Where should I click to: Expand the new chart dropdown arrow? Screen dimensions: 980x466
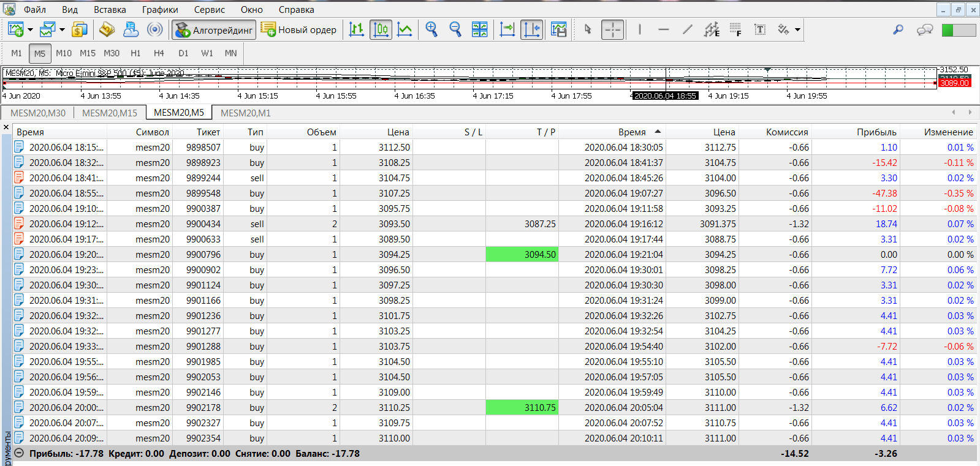(30, 29)
